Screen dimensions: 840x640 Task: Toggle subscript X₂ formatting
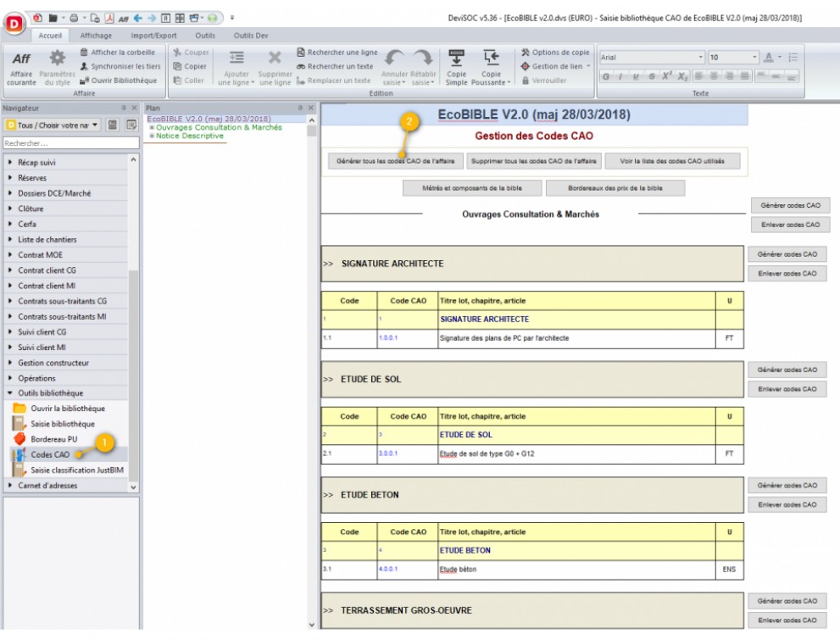[x=682, y=76]
